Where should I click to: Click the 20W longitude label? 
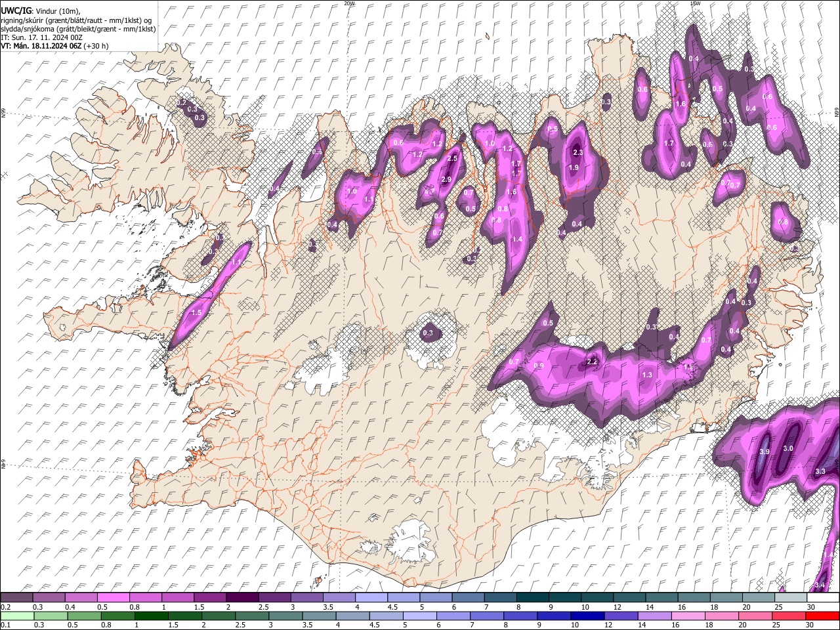pyautogui.click(x=349, y=3)
